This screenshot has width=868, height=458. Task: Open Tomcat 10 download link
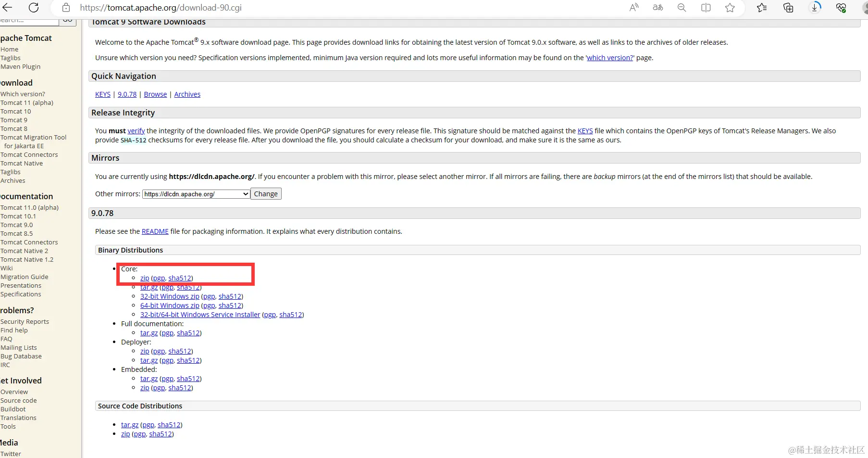tap(16, 111)
